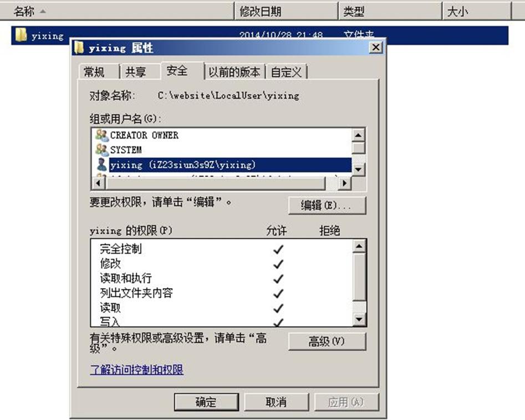
Task: Open the 了解访问控制和权限 link
Action: click(136, 370)
